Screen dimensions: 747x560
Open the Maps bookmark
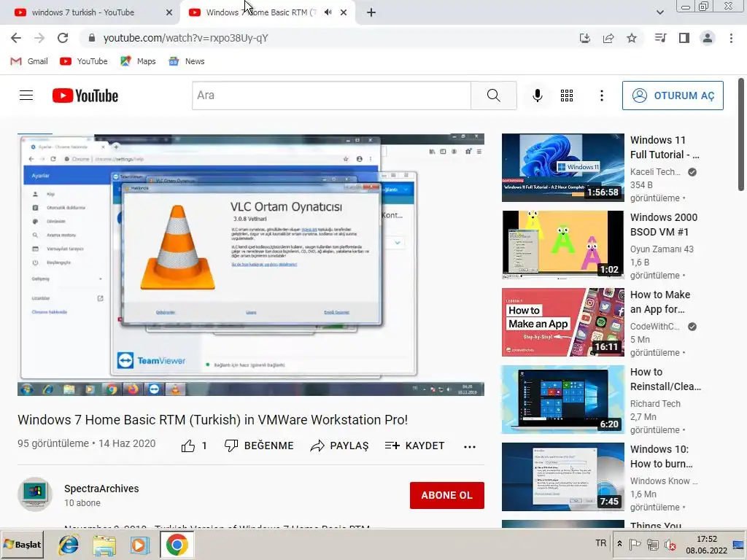(138, 61)
